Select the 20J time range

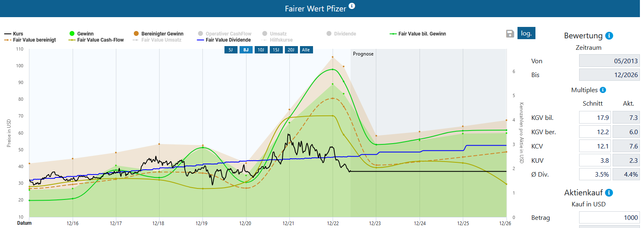(291, 50)
